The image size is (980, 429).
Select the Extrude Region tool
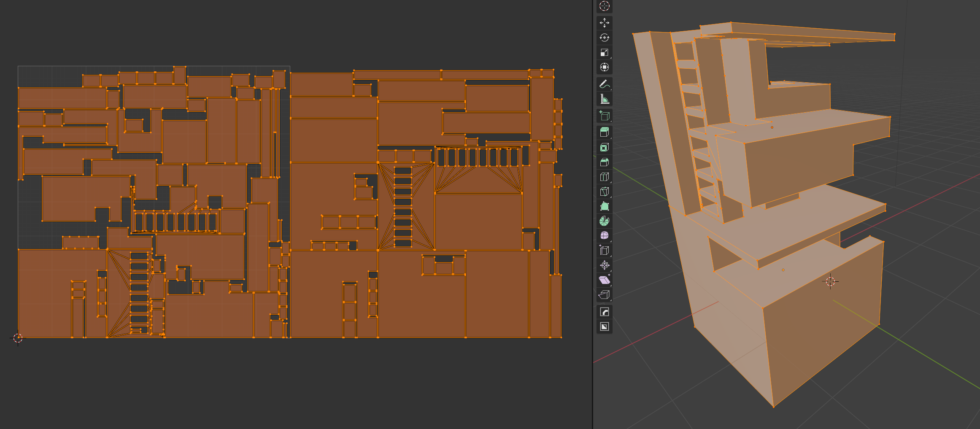pyautogui.click(x=604, y=132)
